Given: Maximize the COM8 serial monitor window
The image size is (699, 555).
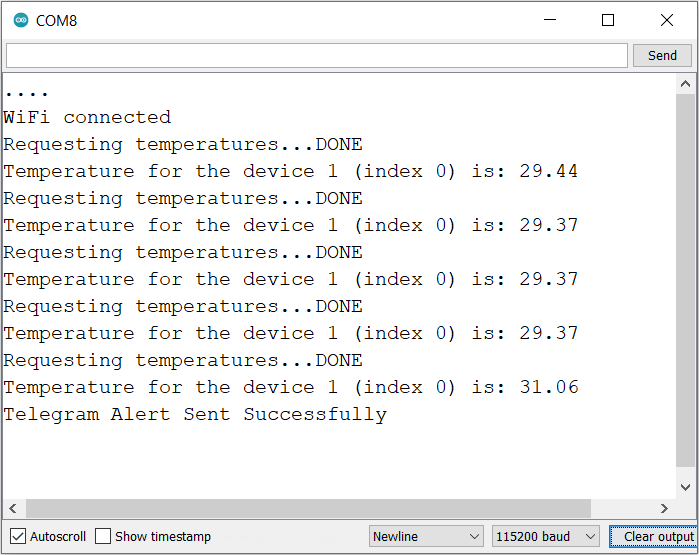Looking at the screenshot, I should (x=608, y=20).
